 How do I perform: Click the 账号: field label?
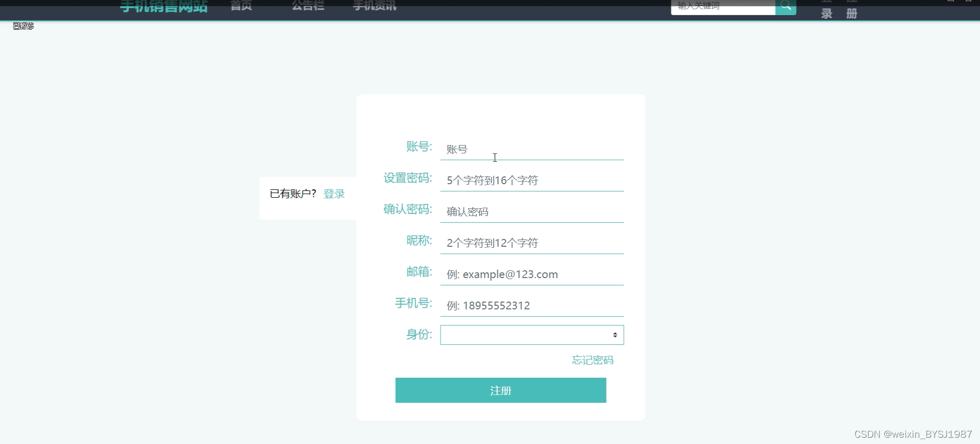(419, 147)
